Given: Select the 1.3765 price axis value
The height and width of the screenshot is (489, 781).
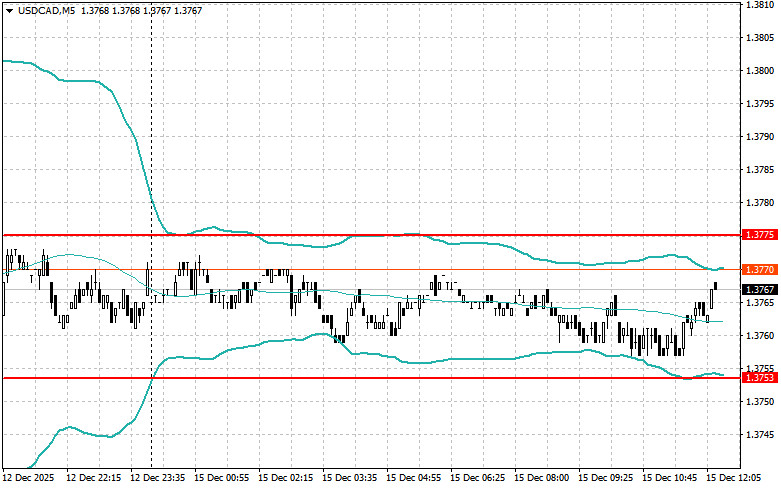Looking at the screenshot, I should pos(760,302).
